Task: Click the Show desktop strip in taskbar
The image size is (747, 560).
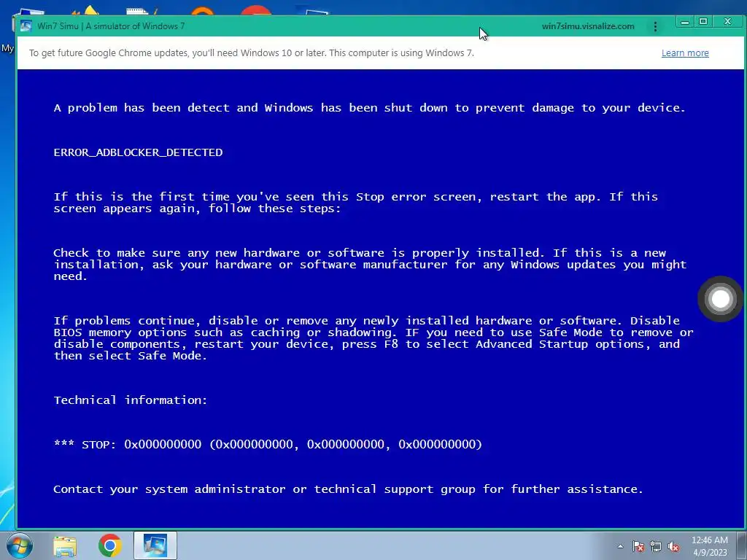Action: 742,545
